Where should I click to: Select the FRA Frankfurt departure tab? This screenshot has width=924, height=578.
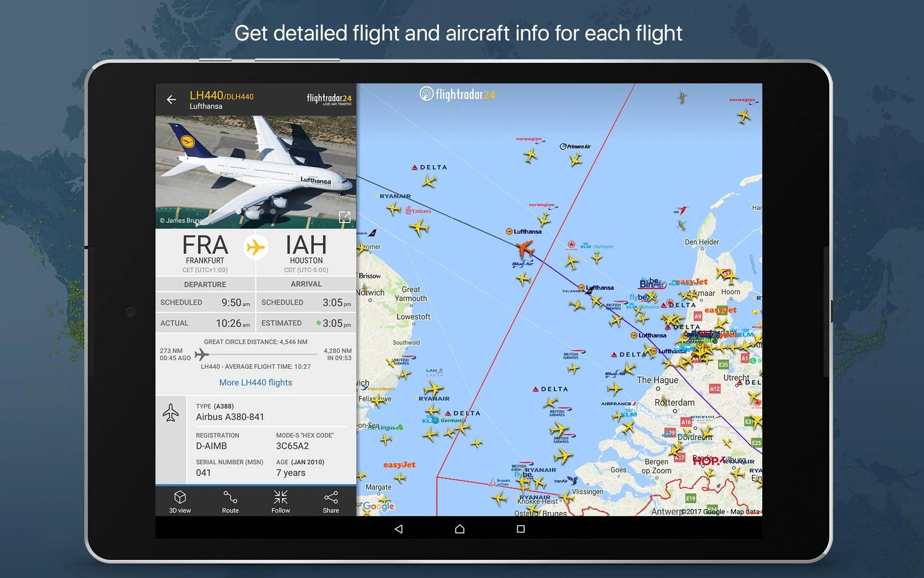[x=205, y=283]
